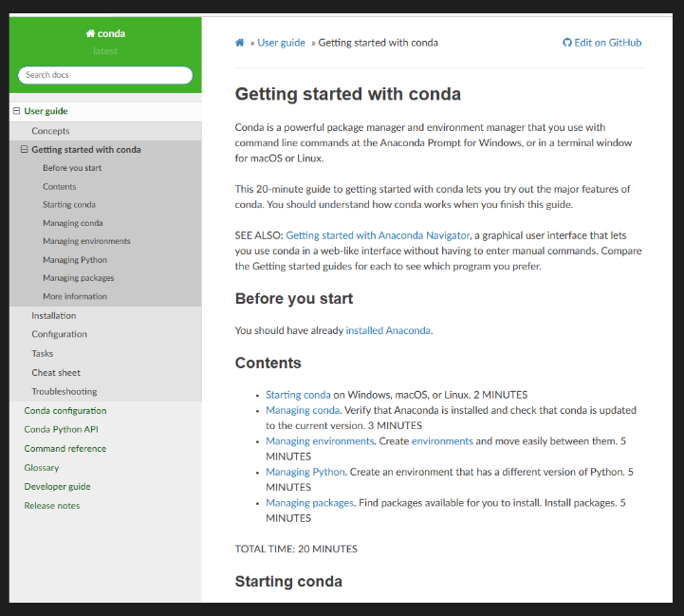This screenshot has width=684, height=616.
Task: Open Starting conda in the sidebar
Action: point(69,204)
